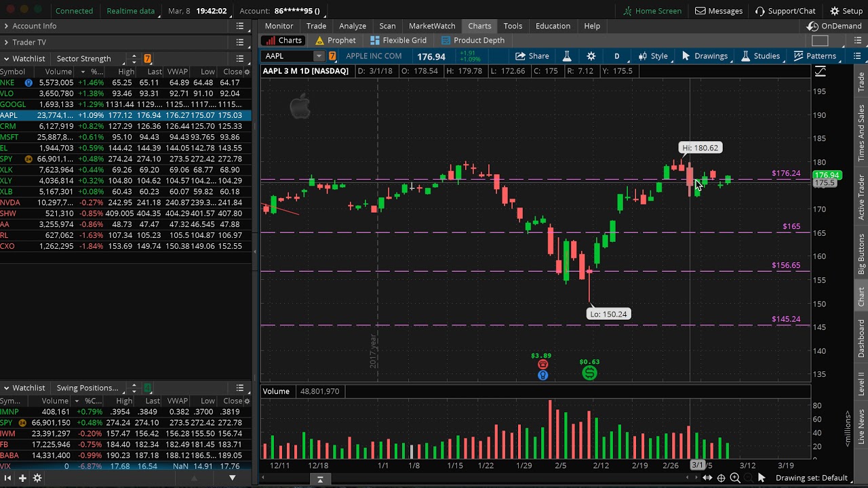Open the Flexible Grid subtab
This screenshot has width=868, height=488.
pos(398,41)
